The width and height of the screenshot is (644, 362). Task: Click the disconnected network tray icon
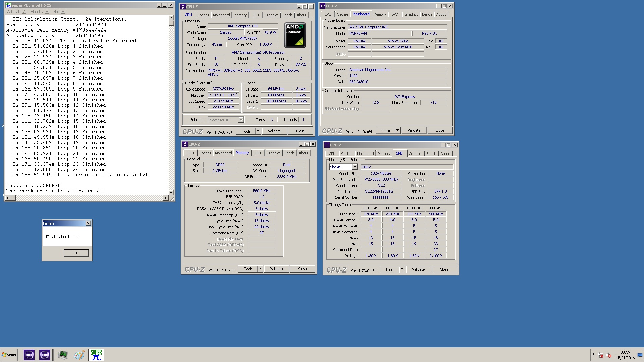point(601,355)
